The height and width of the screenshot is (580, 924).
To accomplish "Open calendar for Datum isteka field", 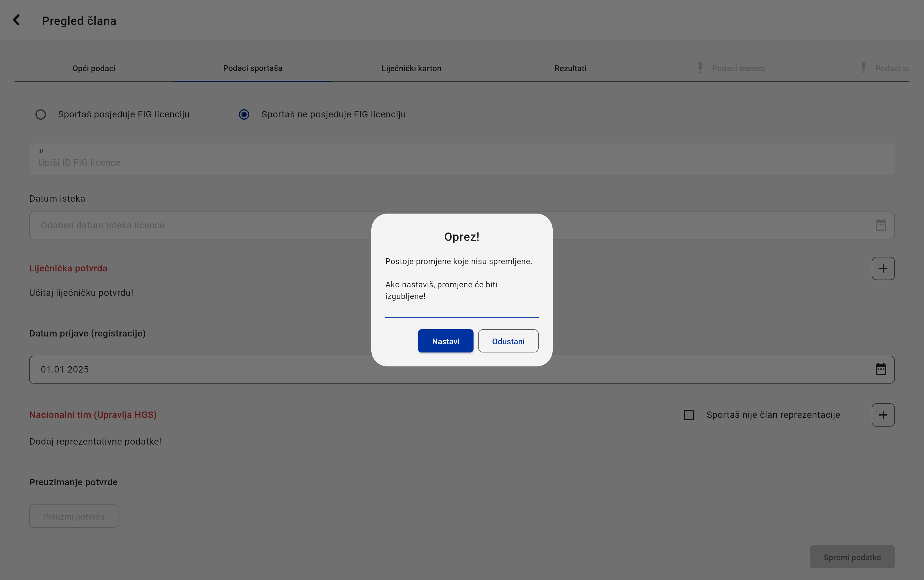I will coord(881,225).
